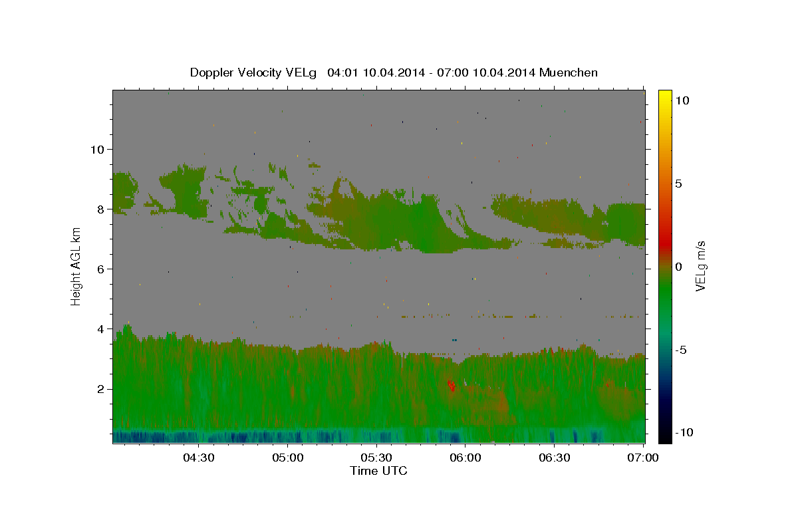Click the colorbar value 0 label
This screenshot has height=532, width=798.
678,267
